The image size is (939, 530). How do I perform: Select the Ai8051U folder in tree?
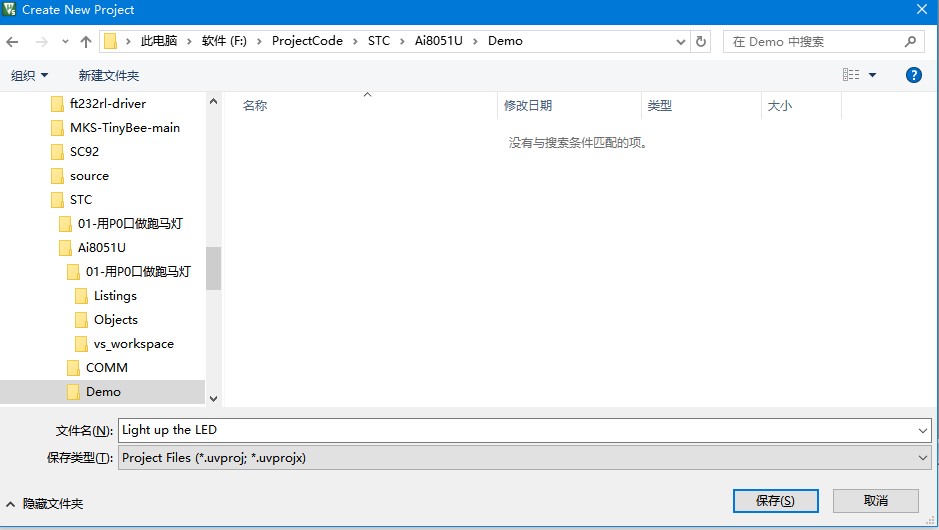point(102,247)
